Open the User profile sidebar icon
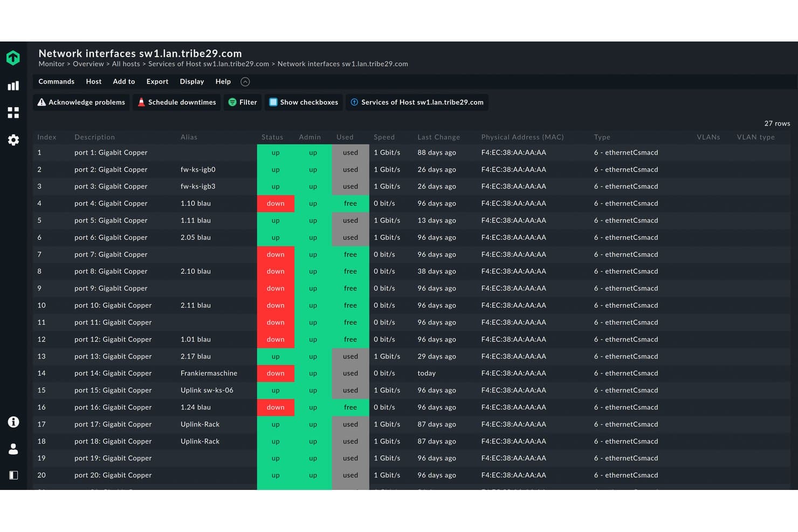 point(13,449)
